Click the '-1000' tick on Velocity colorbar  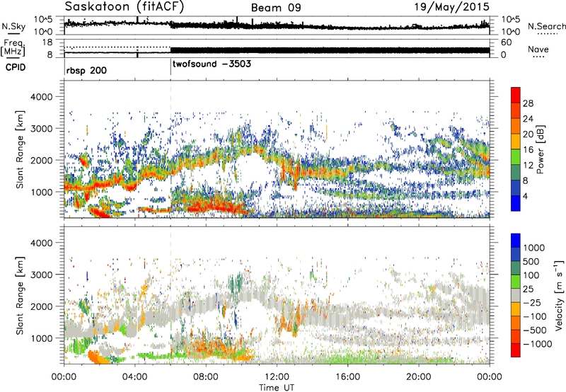(x=538, y=344)
